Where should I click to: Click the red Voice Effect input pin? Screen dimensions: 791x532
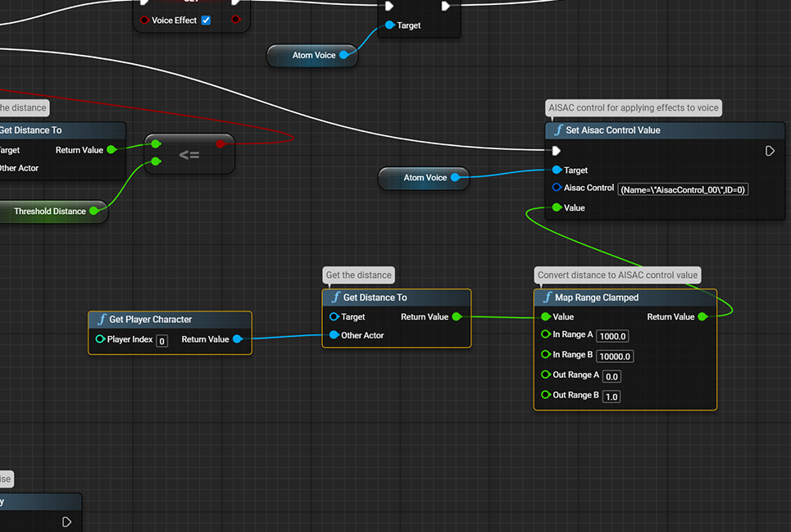(144, 20)
